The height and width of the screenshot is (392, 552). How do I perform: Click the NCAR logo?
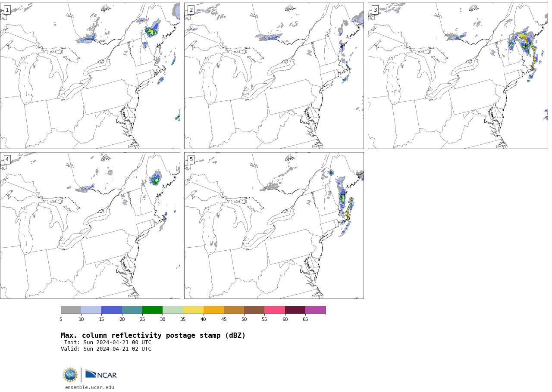pyautogui.click(x=101, y=374)
